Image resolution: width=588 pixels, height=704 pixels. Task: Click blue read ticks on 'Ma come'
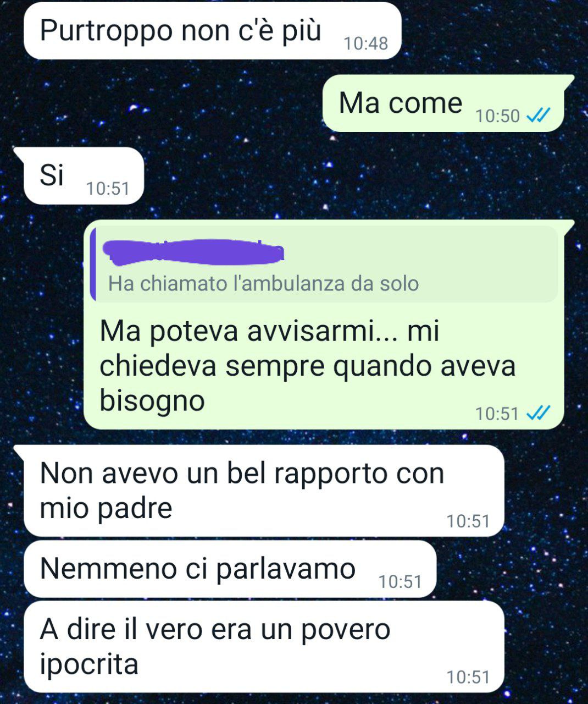coord(538,116)
